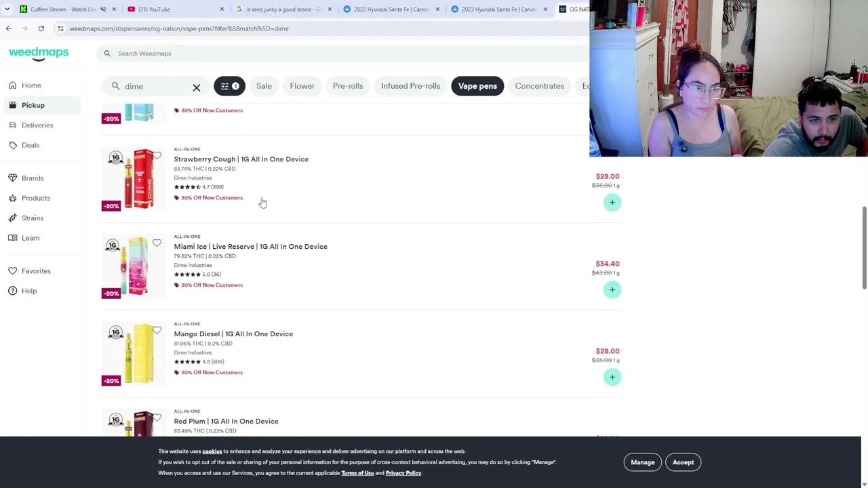Screen dimensions: 868x488
Task: Click the Weedmaps logo
Action: coord(39,54)
